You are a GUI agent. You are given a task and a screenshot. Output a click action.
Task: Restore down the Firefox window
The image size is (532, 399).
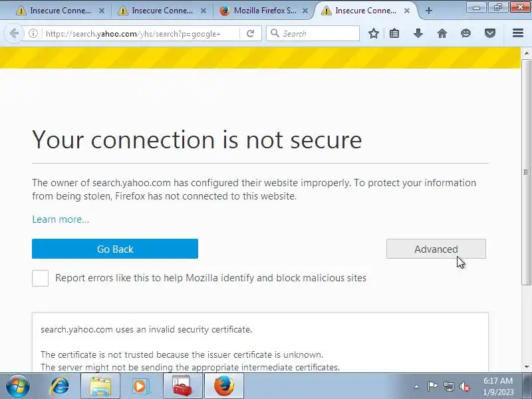coord(498,7)
